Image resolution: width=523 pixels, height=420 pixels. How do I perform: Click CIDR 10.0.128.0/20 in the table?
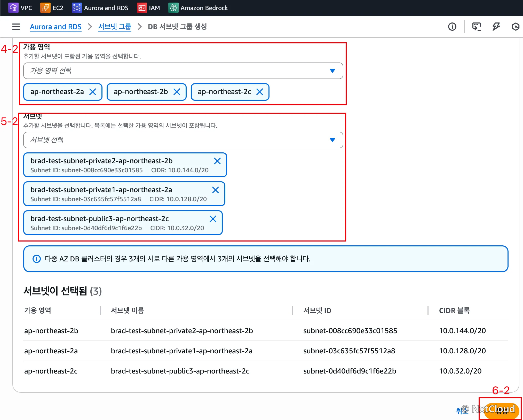(463, 351)
